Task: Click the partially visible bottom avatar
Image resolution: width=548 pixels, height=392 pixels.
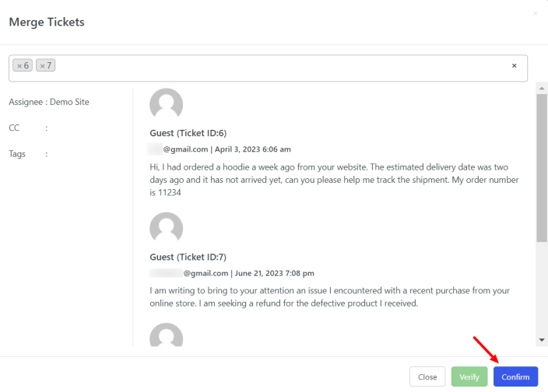Action: (x=166, y=336)
